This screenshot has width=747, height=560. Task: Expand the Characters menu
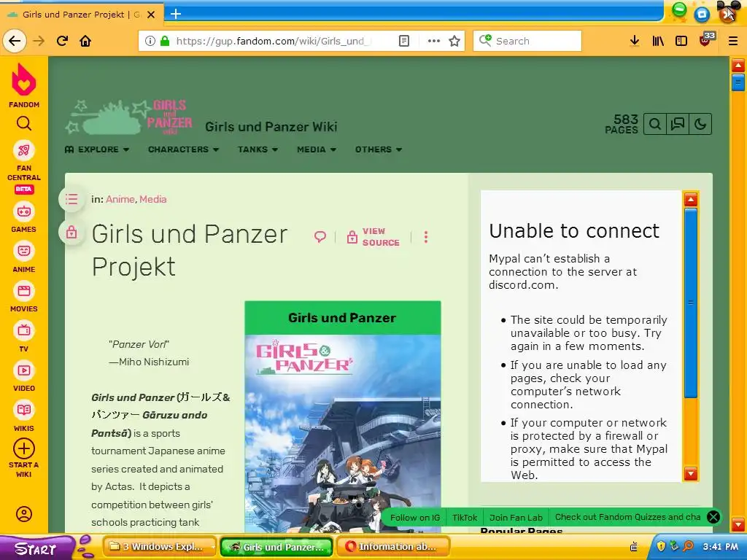pos(183,149)
